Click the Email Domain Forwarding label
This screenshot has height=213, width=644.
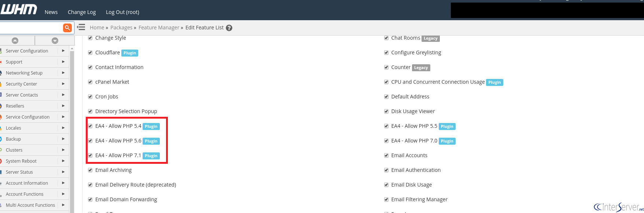[126, 199]
